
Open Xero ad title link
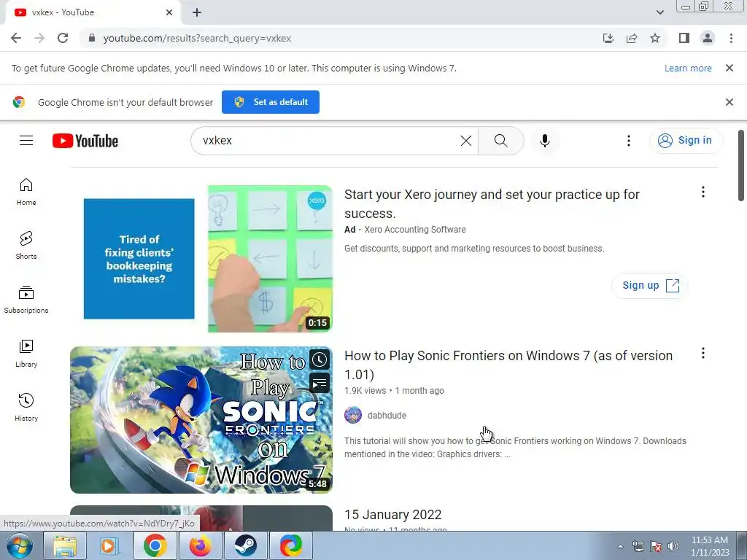(x=492, y=204)
